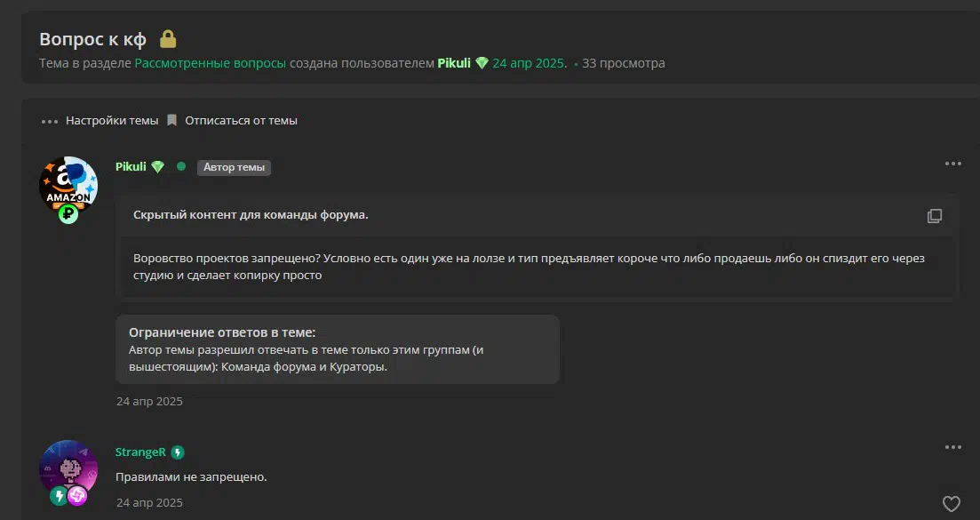Open Настройки темы menu
Screen dimensions: 980x520
click(112, 121)
